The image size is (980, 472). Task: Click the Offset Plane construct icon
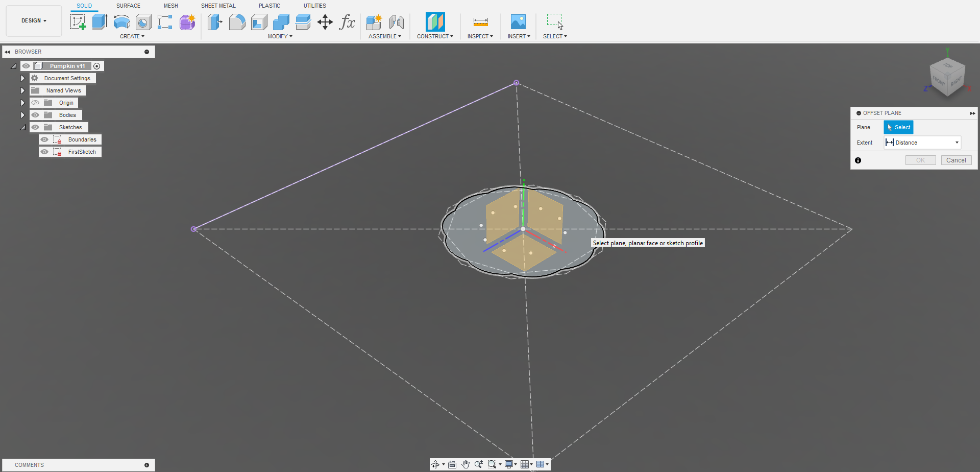tap(435, 22)
